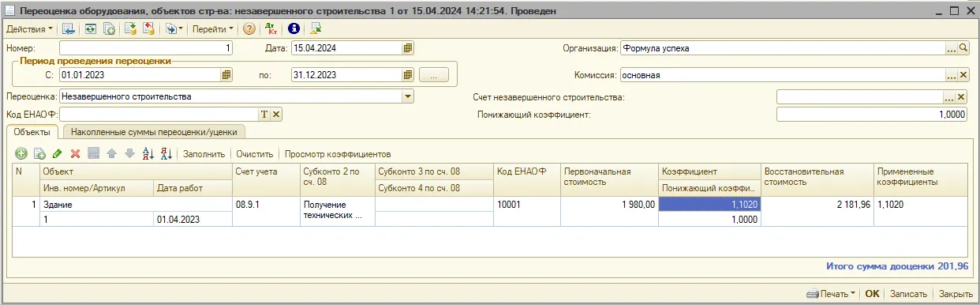
Task: Delete row with the red X icon
Action: coord(76,154)
